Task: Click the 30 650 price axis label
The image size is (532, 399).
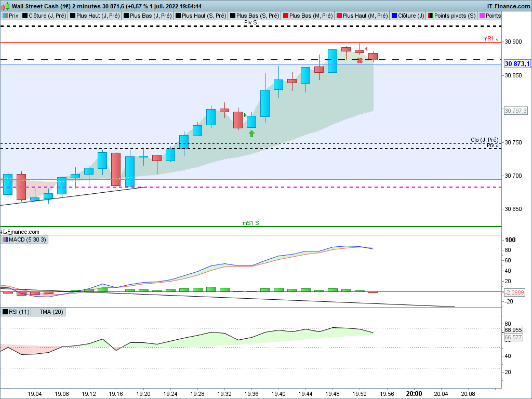Action: [513, 209]
